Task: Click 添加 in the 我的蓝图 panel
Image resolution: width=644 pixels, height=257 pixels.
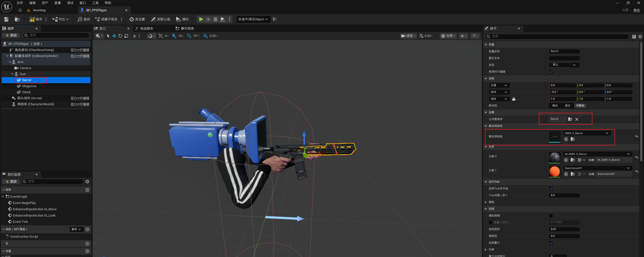Action: [x=11, y=182]
